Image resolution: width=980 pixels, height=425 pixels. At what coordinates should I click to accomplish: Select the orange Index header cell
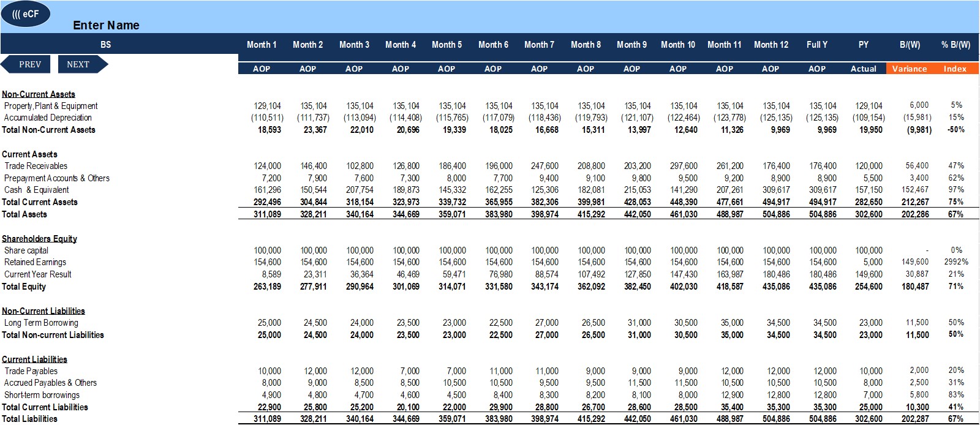click(x=956, y=69)
